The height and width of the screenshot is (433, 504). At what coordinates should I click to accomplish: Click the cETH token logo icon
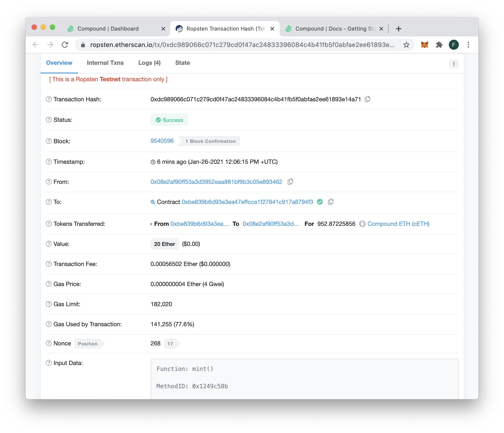point(362,224)
